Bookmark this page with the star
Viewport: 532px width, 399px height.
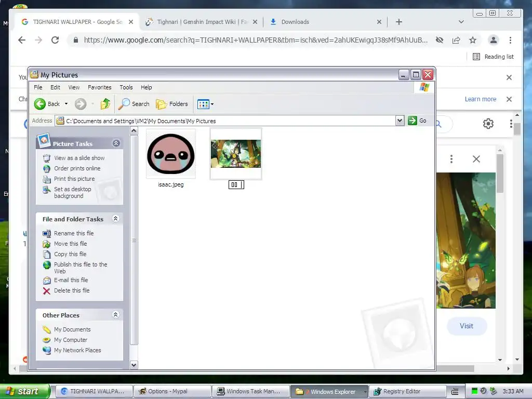pos(473,40)
